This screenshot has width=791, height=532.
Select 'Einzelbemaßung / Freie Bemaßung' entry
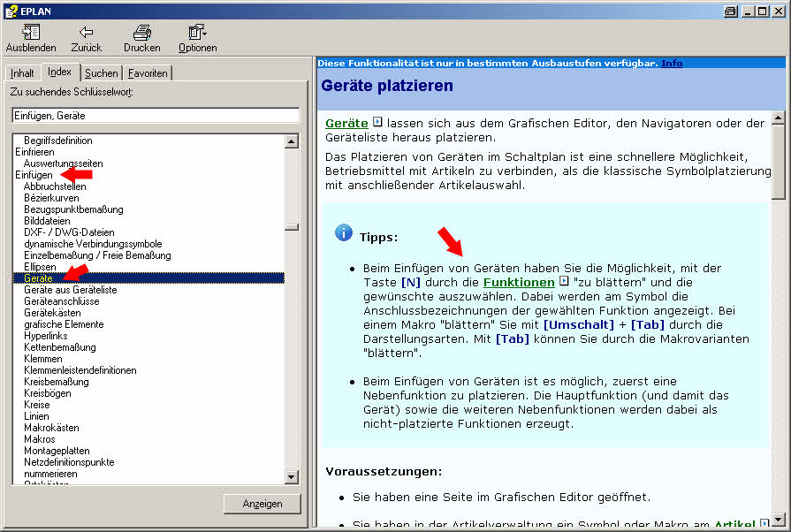97,255
